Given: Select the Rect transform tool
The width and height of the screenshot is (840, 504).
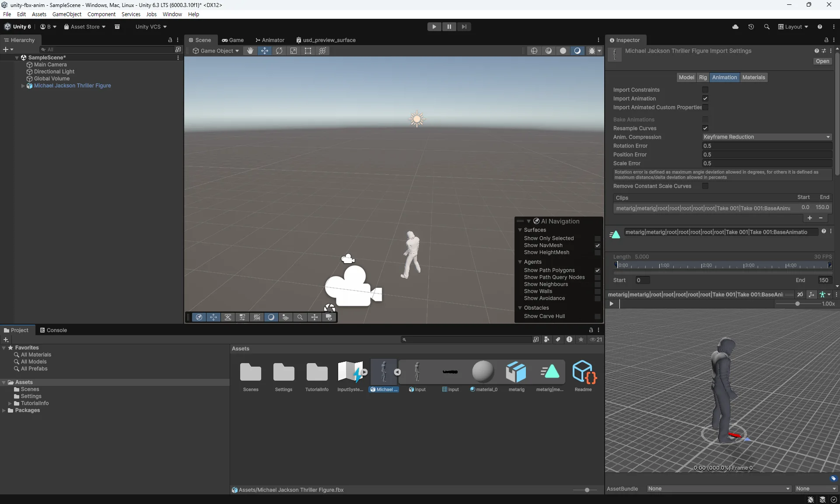Looking at the screenshot, I should pyautogui.click(x=308, y=51).
